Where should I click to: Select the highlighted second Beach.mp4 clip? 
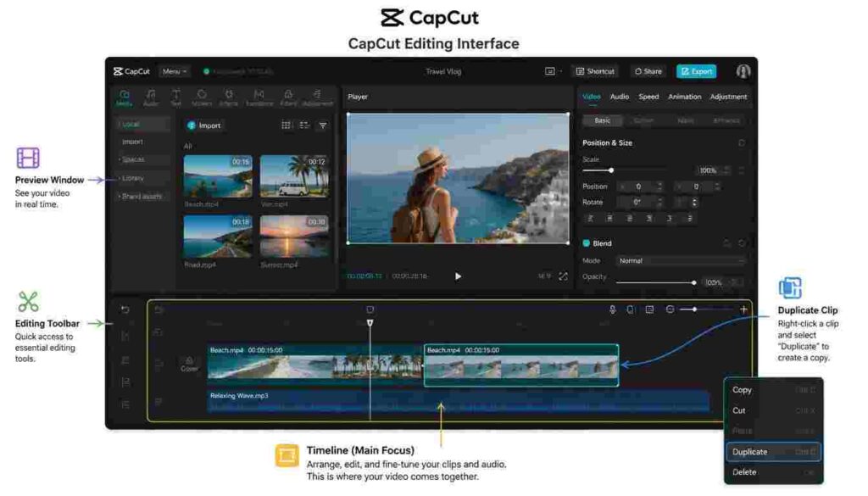pos(521,365)
